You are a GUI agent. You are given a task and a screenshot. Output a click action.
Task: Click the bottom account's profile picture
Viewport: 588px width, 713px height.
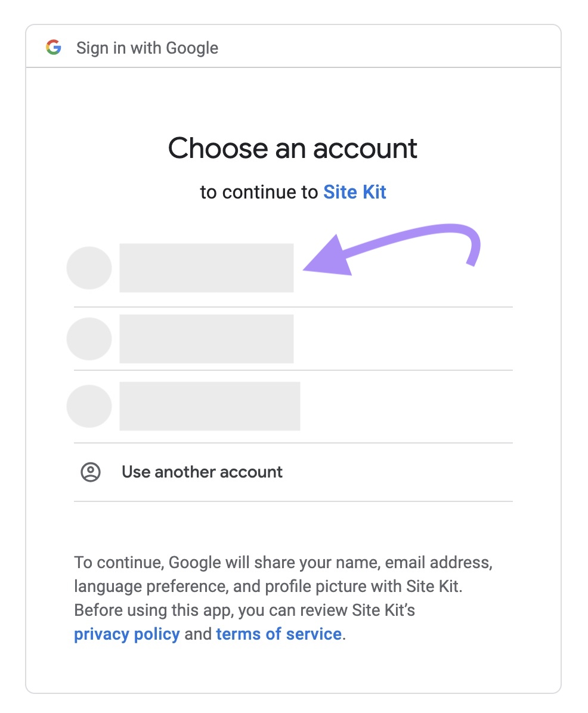coord(89,406)
